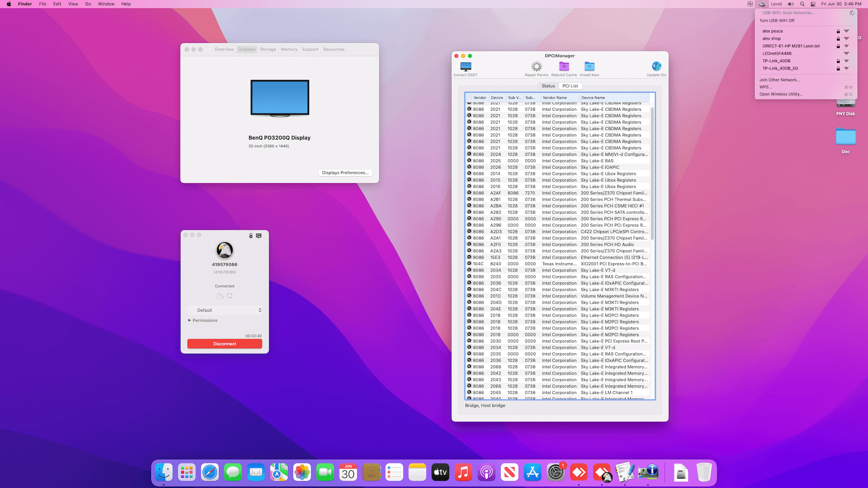Click the Extract DSDT toolbar icon
868x488 pixels.
click(466, 67)
